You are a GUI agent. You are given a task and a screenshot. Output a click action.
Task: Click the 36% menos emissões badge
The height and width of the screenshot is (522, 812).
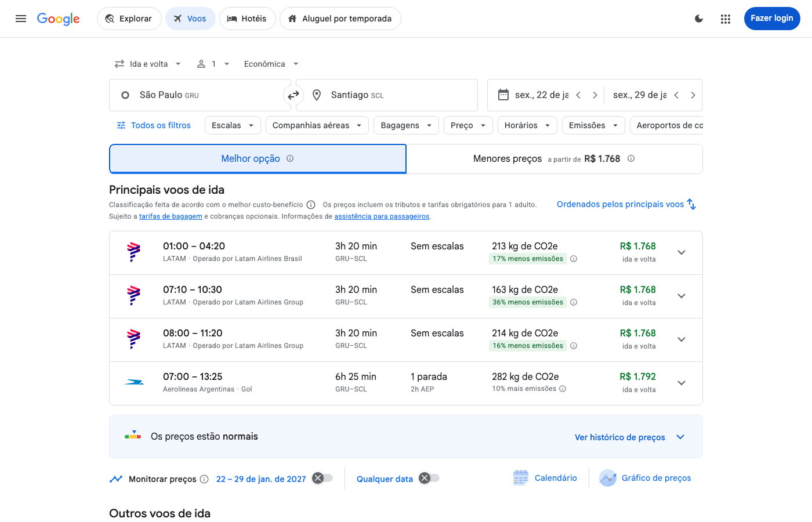click(528, 302)
